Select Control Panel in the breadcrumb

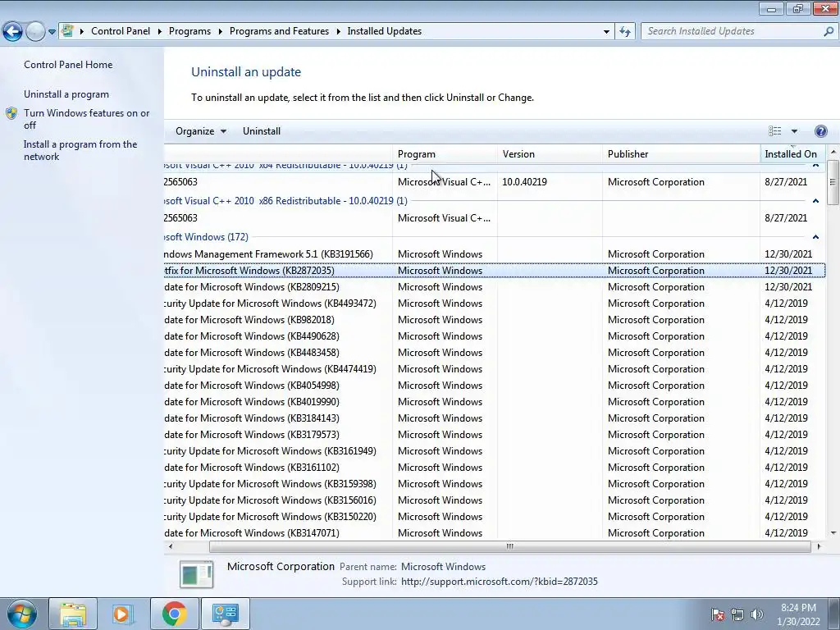coord(121,31)
